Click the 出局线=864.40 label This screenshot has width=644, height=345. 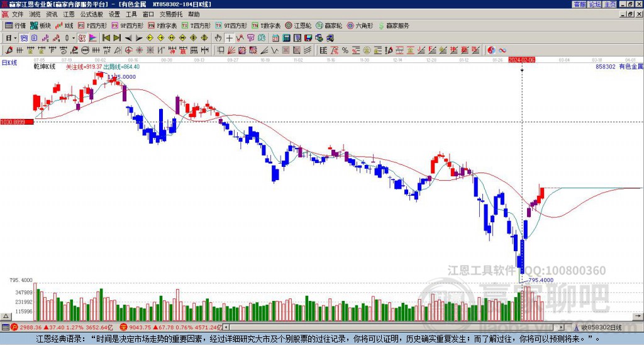click(x=121, y=67)
